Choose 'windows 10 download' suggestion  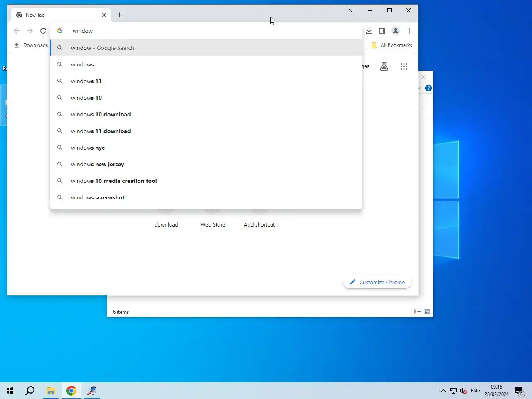[x=206, y=114]
